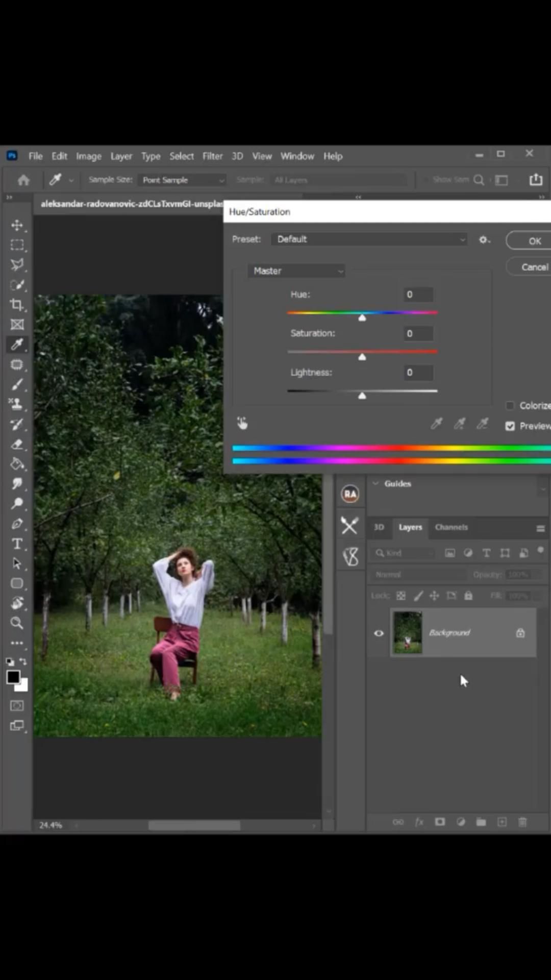Select the Zoom magnifier tool
This screenshot has height=980, width=551.
point(17,623)
